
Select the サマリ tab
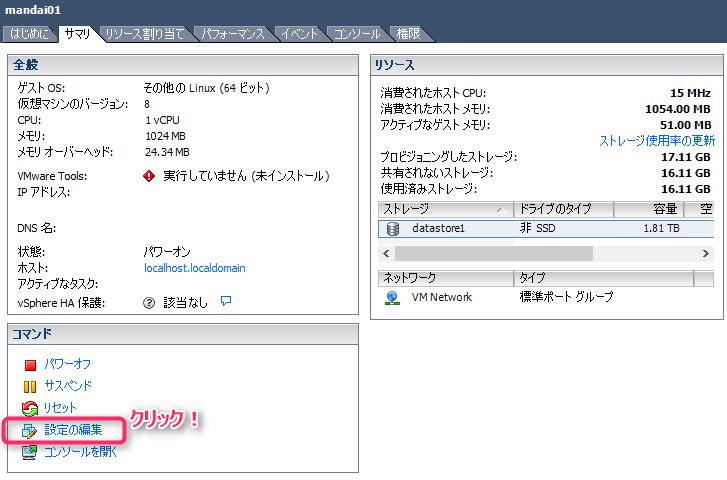click(x=77, y=34)
